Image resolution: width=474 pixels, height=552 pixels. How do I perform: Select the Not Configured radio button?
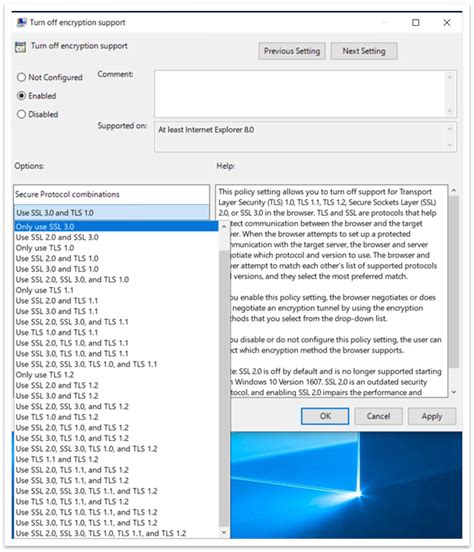(21, 77)
